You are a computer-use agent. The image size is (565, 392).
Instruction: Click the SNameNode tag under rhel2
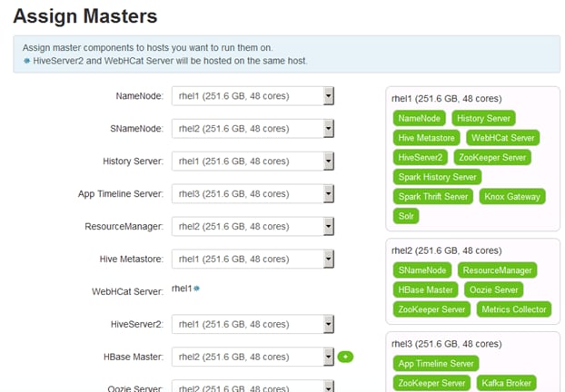tap(422, 270)
